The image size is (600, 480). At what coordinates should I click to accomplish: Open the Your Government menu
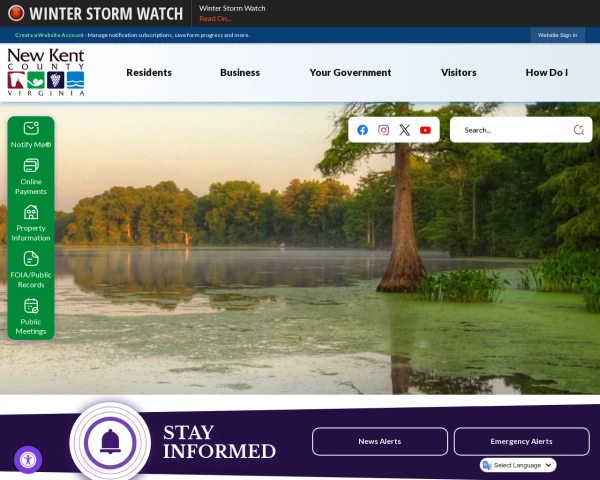click(x=350, y=72)
